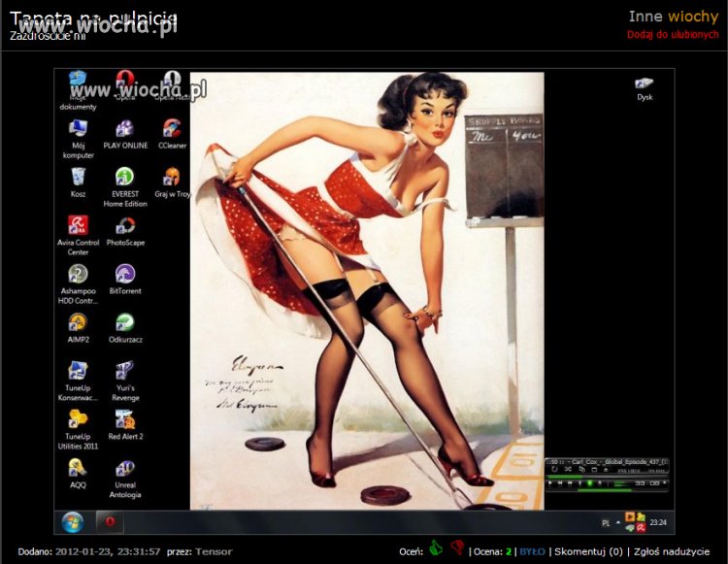Launch BitTorrent from the desktop
The image size is (728, 564).
pos(125,280)
